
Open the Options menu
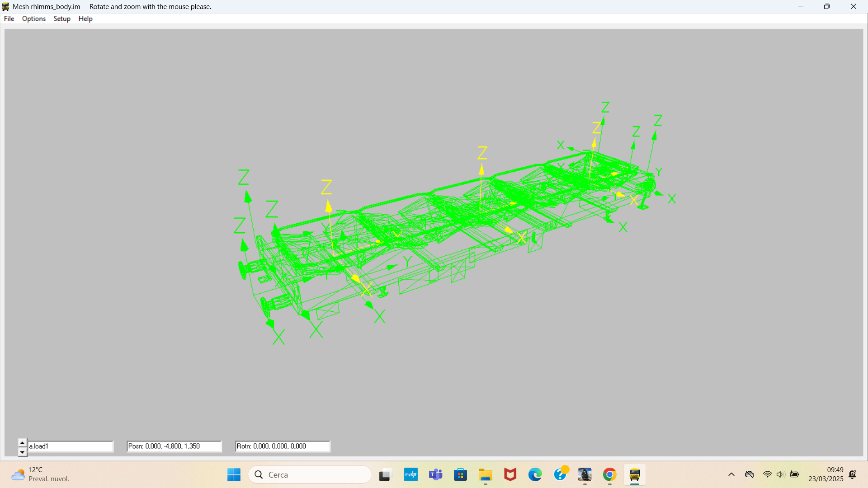(34, 19)
